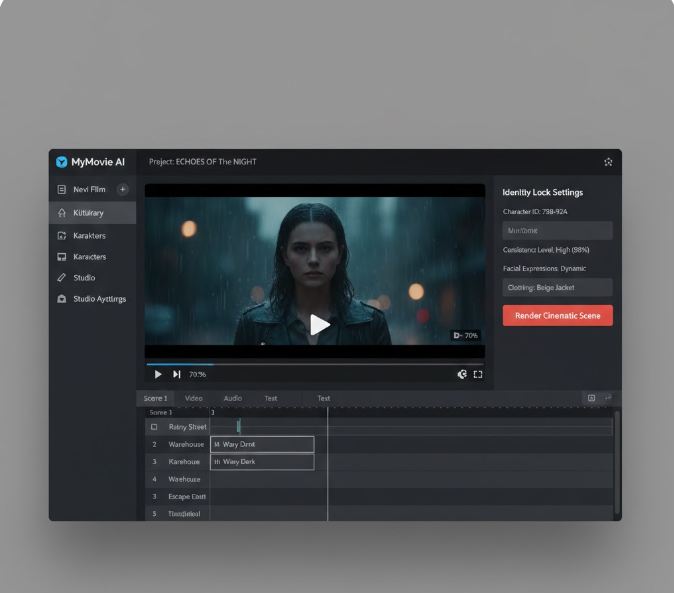Click Render Cinenatic Scene button
The height and width of the screenshot is (593, 674).
[558, 315]
